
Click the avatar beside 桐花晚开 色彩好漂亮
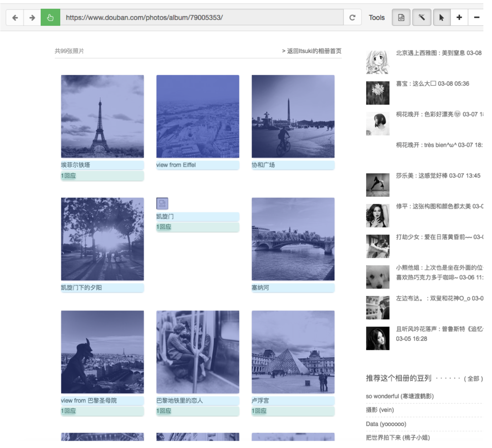pyautogui.click(x=378, y=124)
